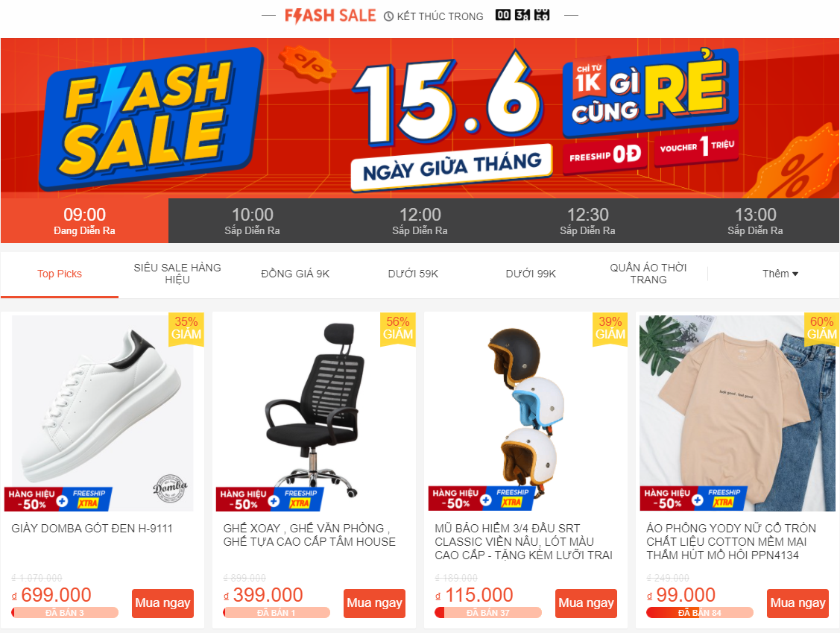Click the clock icon beside Kết Thúc Trong
This screenshot has width=840, height=633.
tap(388, 16)
